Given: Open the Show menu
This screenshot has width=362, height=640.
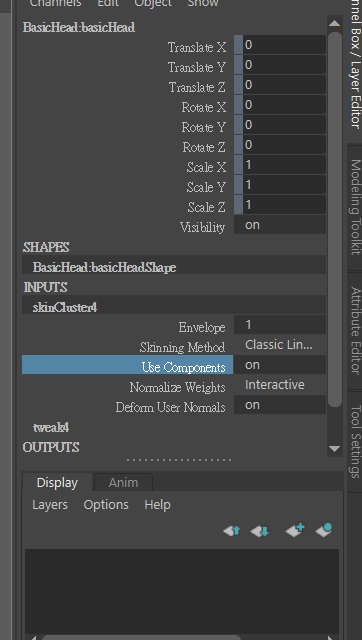Looking at the screenshot, I should click(x=203, y=3).
